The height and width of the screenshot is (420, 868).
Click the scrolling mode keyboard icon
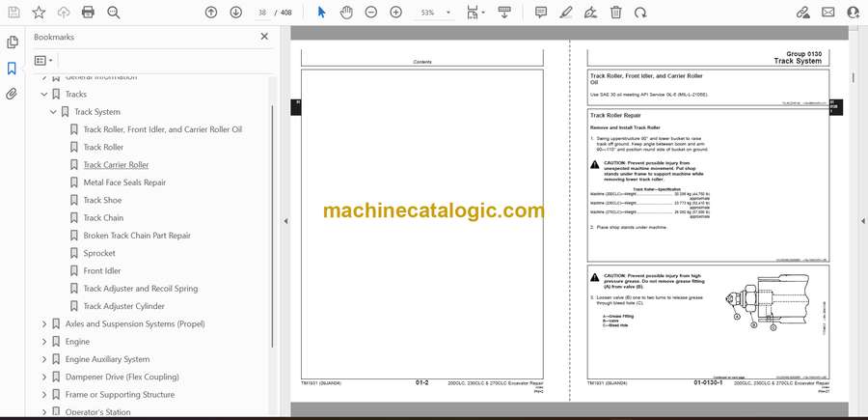tap(504, 13)
